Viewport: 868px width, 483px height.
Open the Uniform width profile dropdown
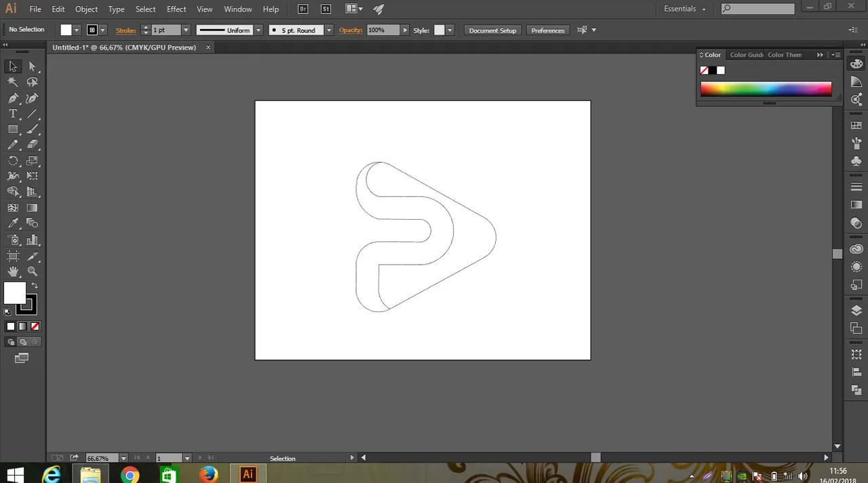(x=258, y=31)
